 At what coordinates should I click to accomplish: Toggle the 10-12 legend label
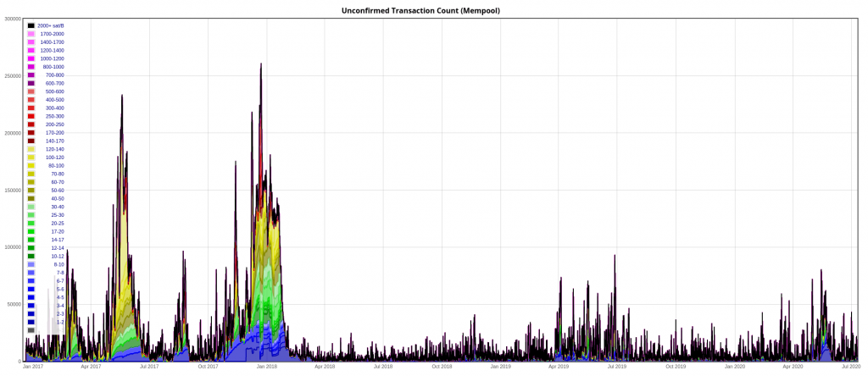pos(57,256)
